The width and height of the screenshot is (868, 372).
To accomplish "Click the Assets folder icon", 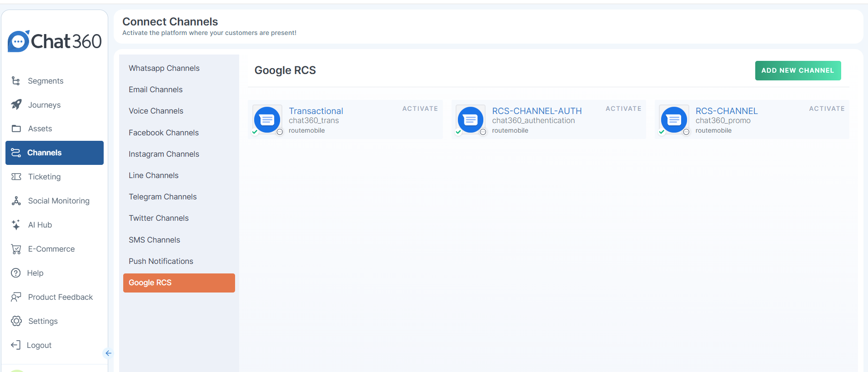I will tap(16, 129).
